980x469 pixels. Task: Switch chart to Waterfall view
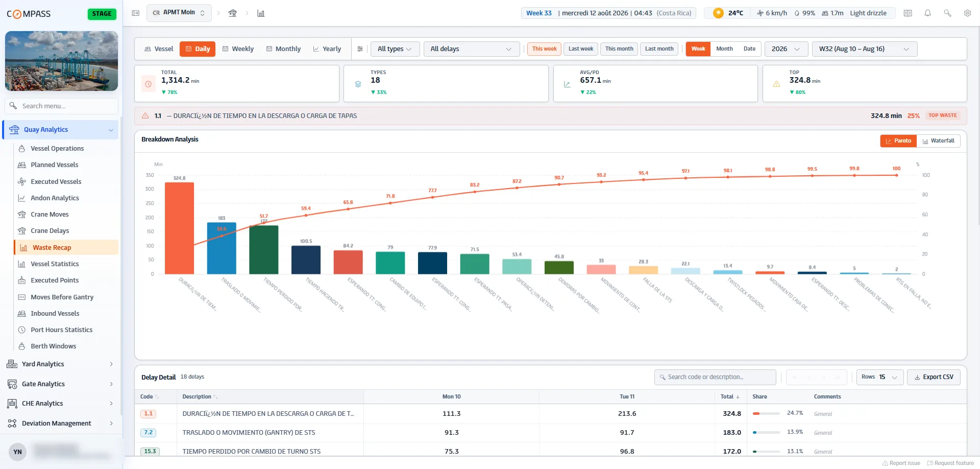(938, 141)
